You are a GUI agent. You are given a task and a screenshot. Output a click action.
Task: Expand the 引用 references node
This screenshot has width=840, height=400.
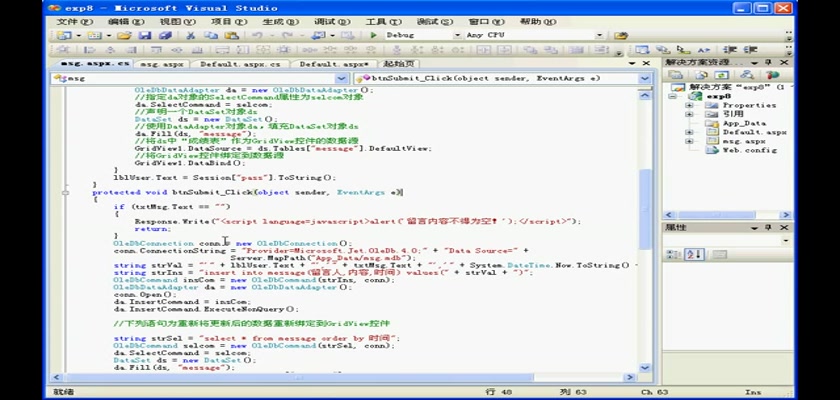tap(689, 114)
